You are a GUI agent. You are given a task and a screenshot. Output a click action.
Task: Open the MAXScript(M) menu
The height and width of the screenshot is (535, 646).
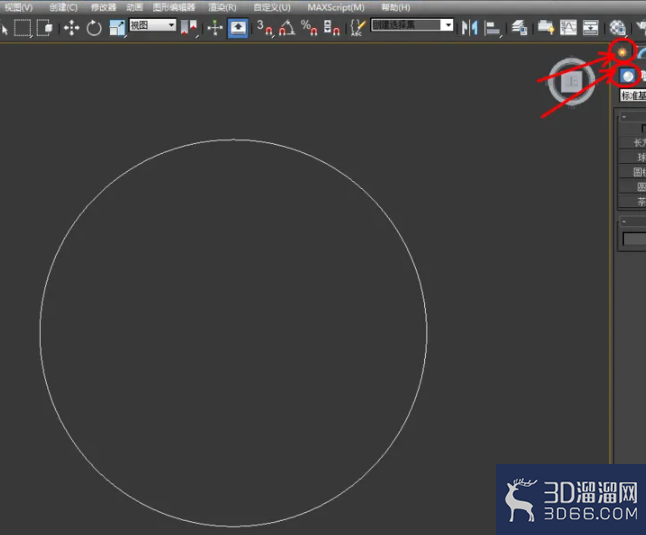click(336, 7)
